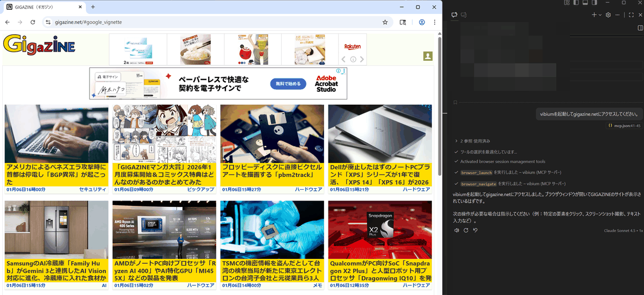Open the chat panel more actions menu
644x295 pixels.
click(x=617, y=15)
